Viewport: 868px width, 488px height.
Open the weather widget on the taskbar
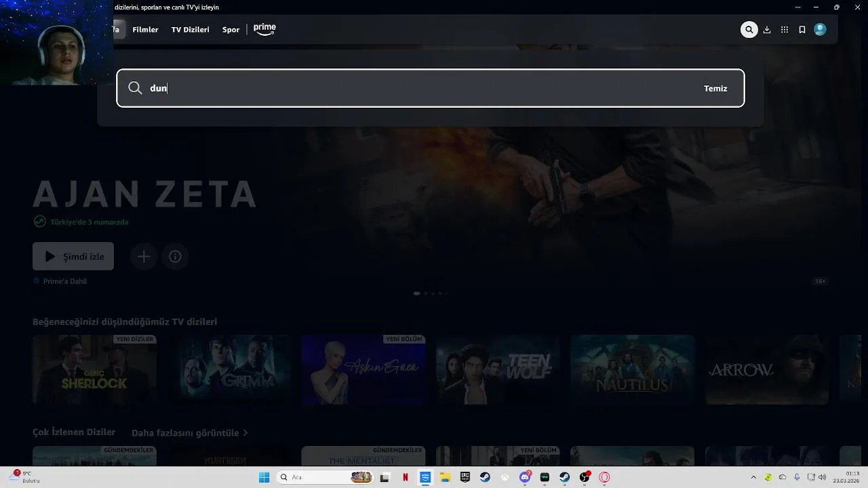(24, 476)
